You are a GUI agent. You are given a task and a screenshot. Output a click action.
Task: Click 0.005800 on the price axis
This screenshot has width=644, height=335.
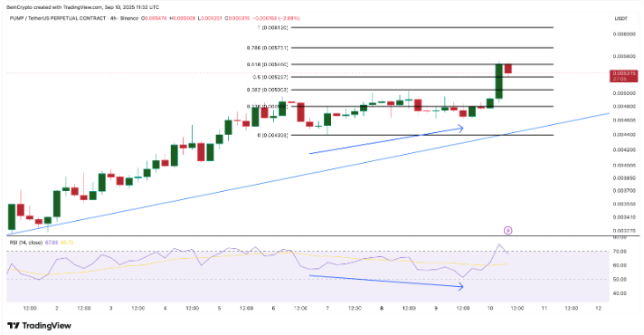pos(624,56)
